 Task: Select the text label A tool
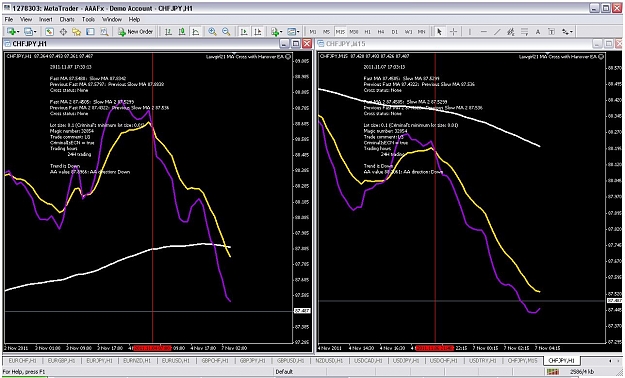538,32
